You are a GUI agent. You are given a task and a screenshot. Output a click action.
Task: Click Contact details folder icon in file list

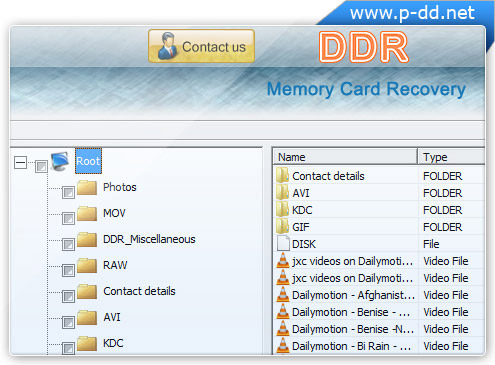(282, 175)
